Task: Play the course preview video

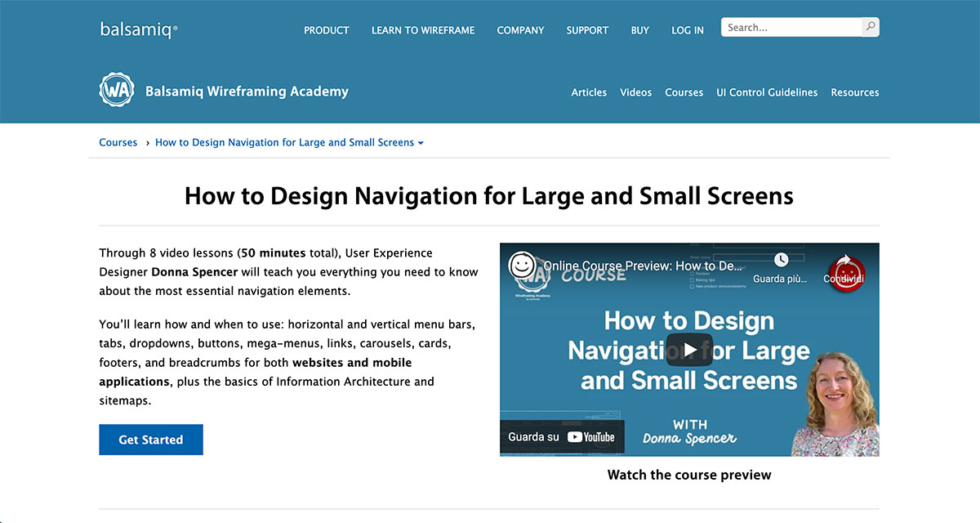Action: 689,350
